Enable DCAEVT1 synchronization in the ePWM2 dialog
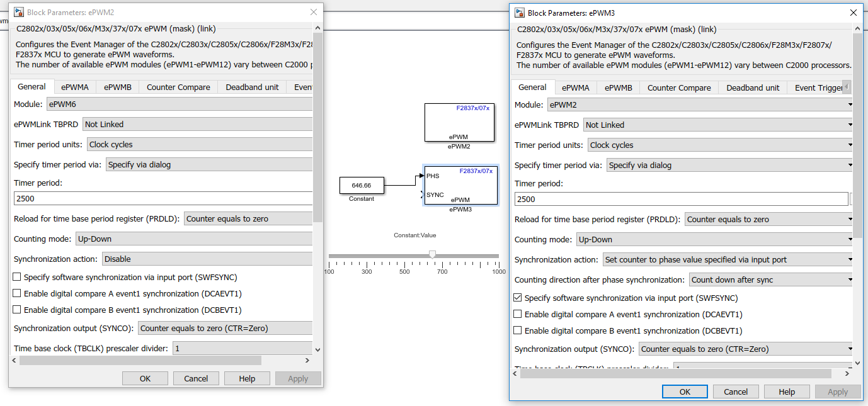This screenshot has height=406, width=868. [17, 293]
